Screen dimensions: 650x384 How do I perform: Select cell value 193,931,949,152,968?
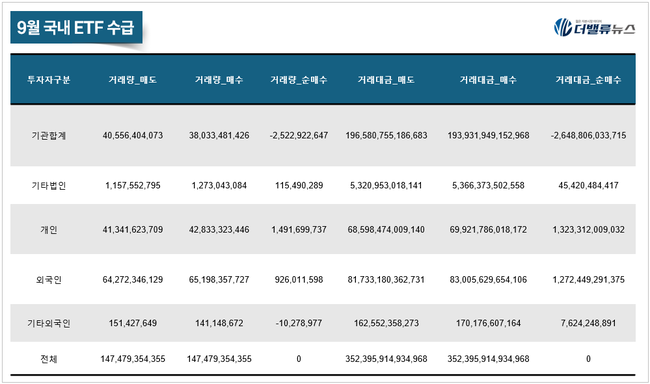pyautogui.click(x=488, y=136)
